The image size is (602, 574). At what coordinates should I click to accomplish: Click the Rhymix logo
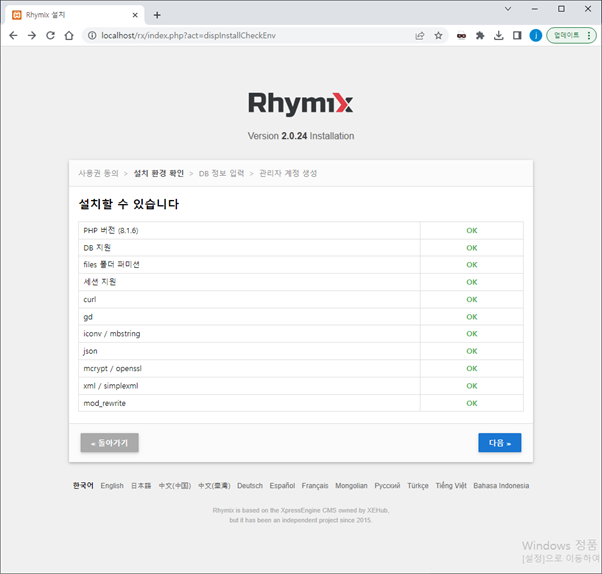tap(301, 104)
